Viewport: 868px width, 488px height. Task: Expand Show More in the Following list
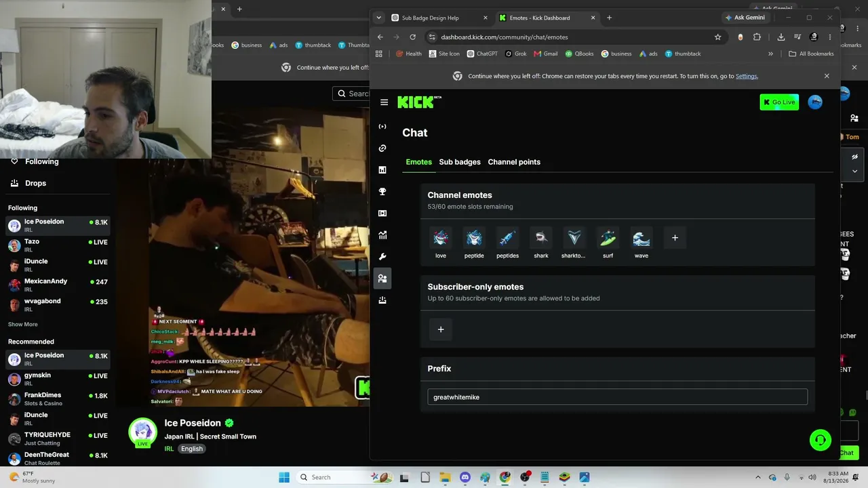point(23,325)
